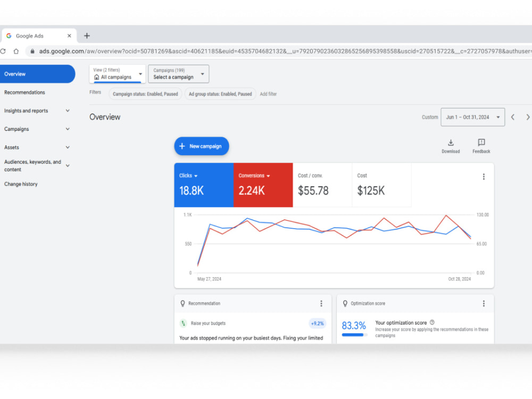Select the Overview item in the sidebar

point(37,74)
